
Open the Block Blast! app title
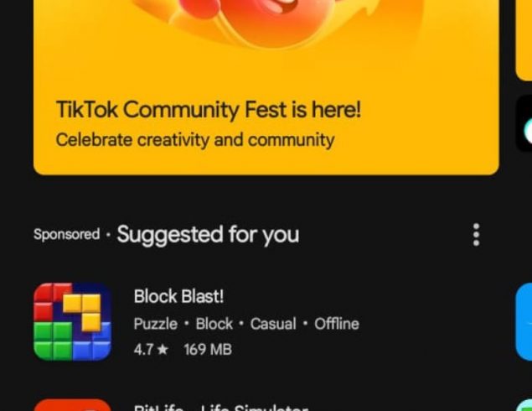[178, 296]
